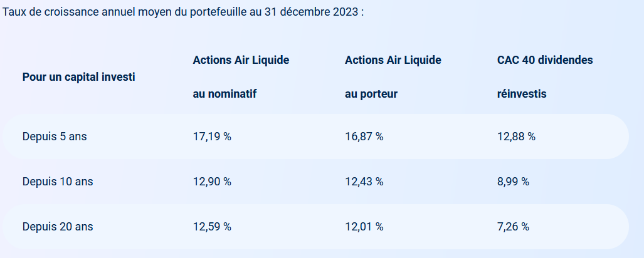
Task: Click the 12,01 % cell
Action: 364,227
